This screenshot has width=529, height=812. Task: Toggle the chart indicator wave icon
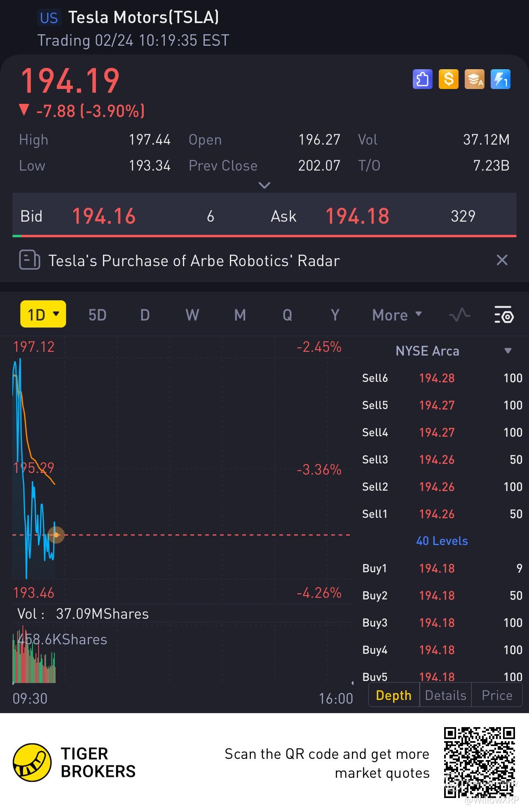(x=459, y=315)
